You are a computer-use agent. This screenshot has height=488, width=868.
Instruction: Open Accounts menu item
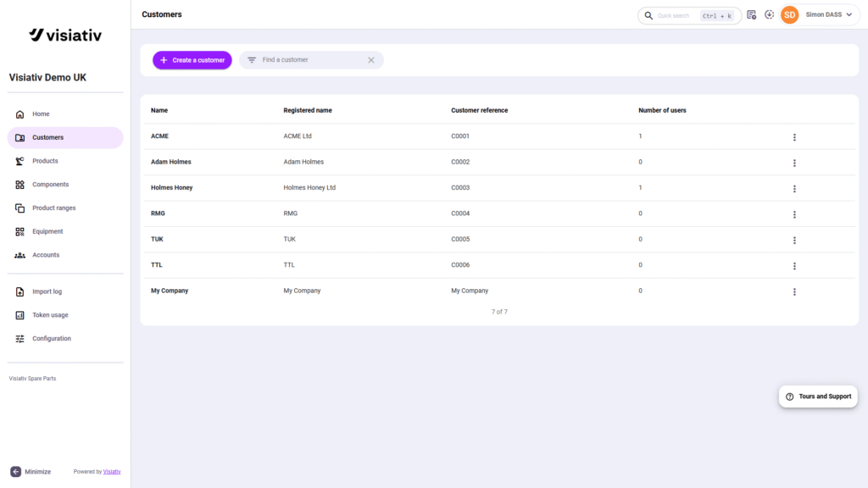click(65, 255)
